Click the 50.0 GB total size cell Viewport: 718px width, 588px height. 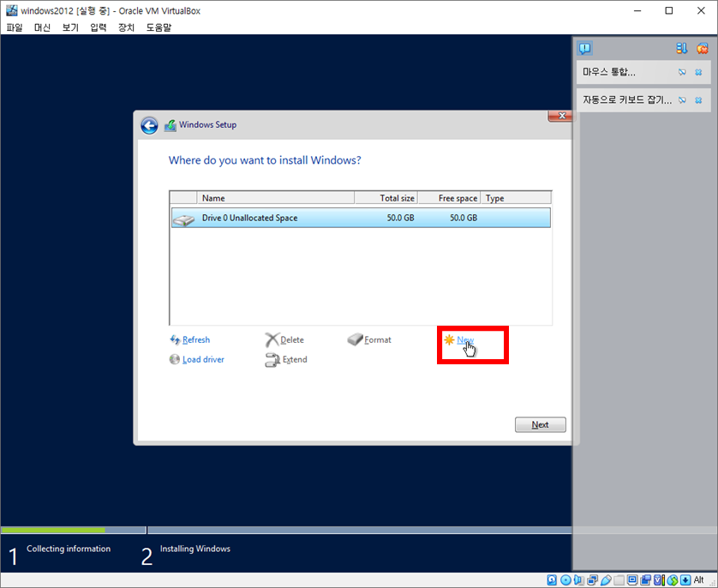point(400,218)
